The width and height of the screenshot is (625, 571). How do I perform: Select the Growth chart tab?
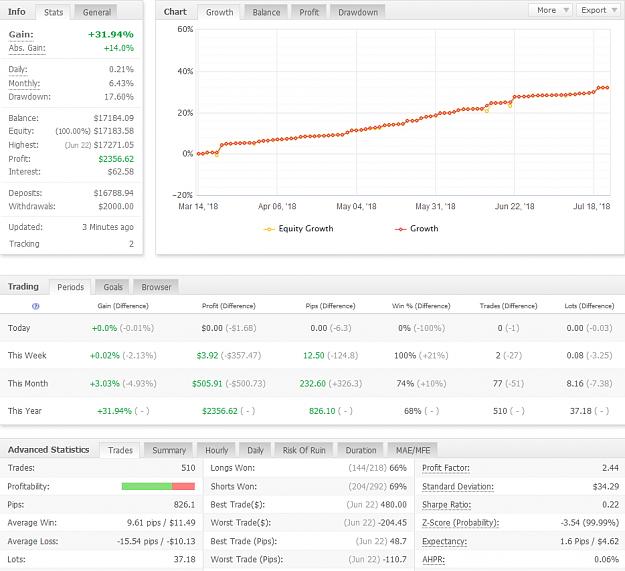(x=220, y=12)
